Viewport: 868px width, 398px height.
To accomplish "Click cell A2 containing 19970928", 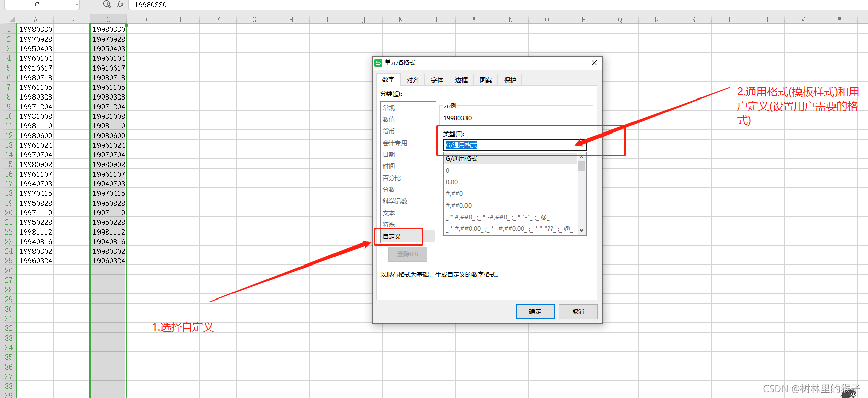I will [x=36, y=39].
